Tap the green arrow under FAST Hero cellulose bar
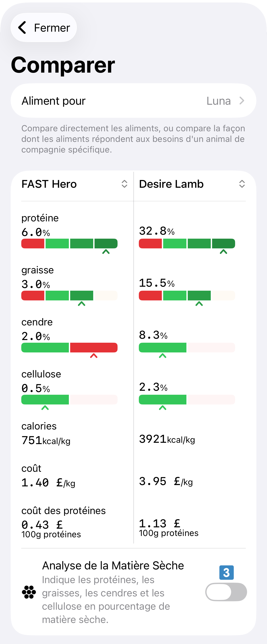267x644 pixels. click(x=45, y=408)
